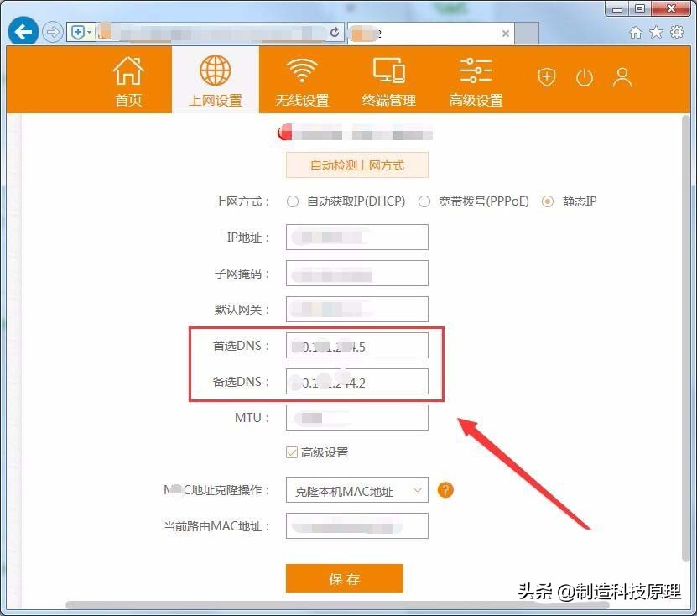
Task: Close the current browser tab
Action: click(x=506, y=34)
